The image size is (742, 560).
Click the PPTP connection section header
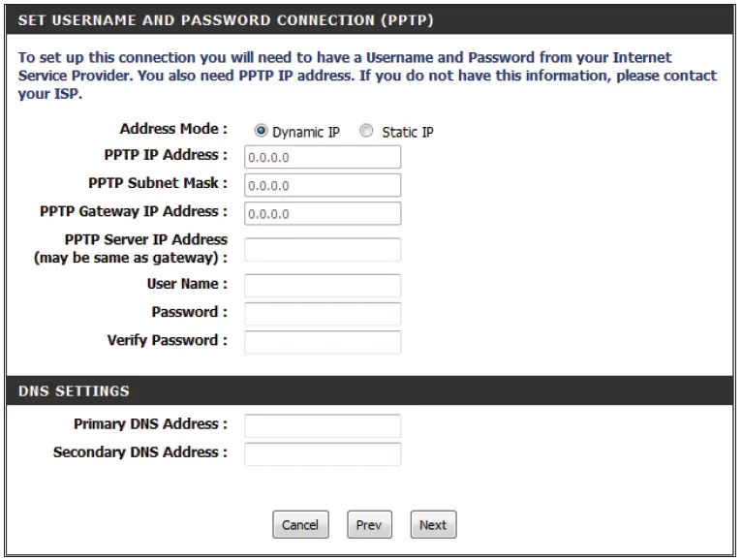[x=226, y=19]
